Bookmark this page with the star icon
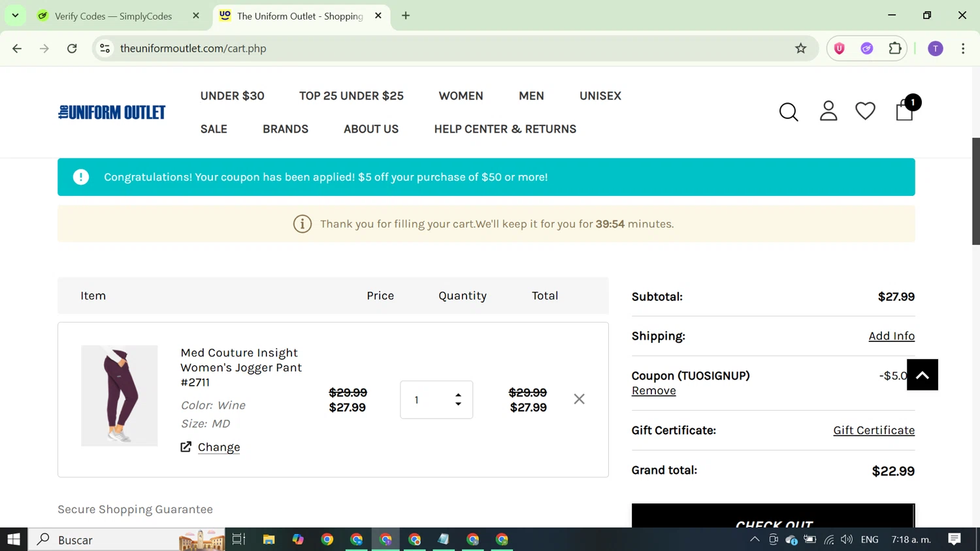Image resolution: width=980 pixels, height=551 pixels. coord(800,48)
